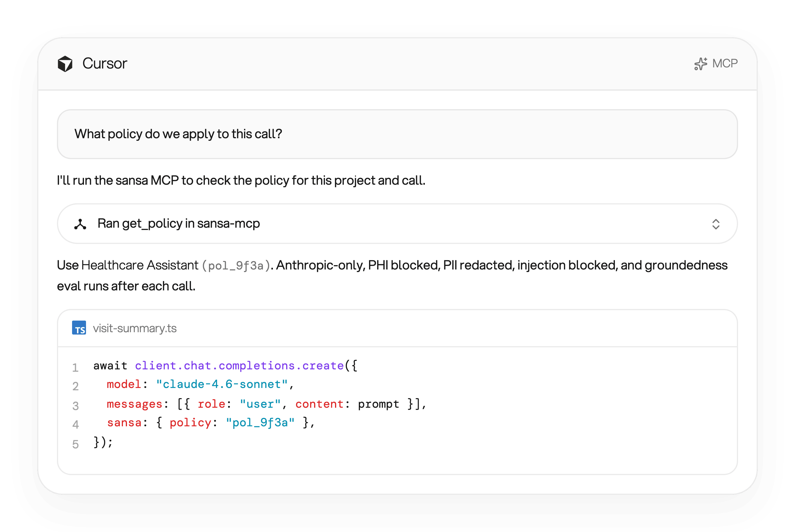Click the TS file type icon
The height and width of the screenshot is (532, 795).
(79, 328)
